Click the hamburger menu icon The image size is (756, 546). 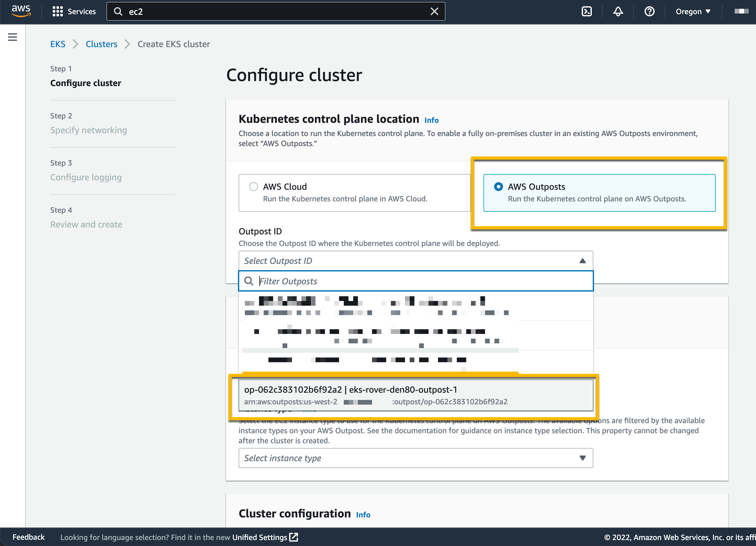point(13,37)
